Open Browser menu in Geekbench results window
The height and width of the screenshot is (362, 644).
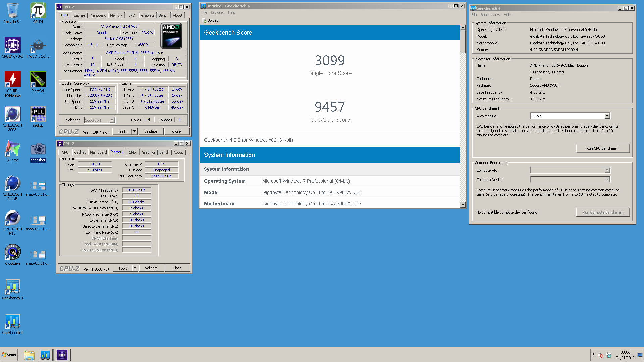pyautogui.click(x=217, y=13)
